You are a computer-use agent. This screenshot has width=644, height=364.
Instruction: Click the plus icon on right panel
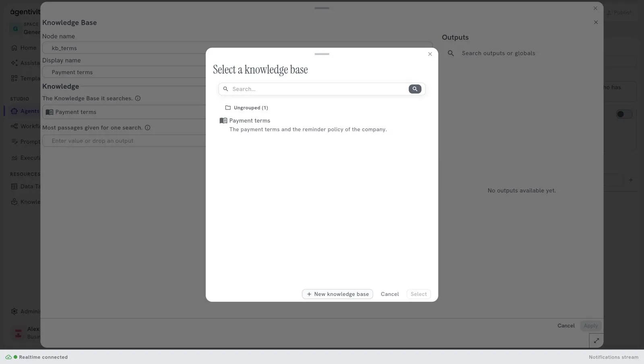tap(631, 180)
